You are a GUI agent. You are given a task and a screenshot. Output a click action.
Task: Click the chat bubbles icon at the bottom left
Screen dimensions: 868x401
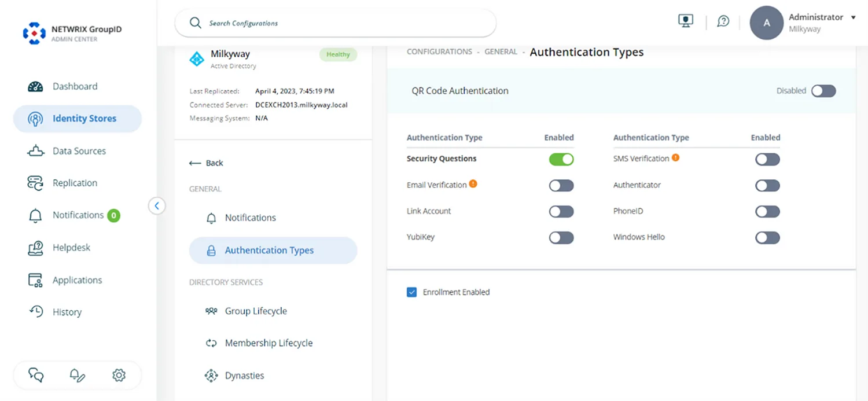click(x=36, y=375)
